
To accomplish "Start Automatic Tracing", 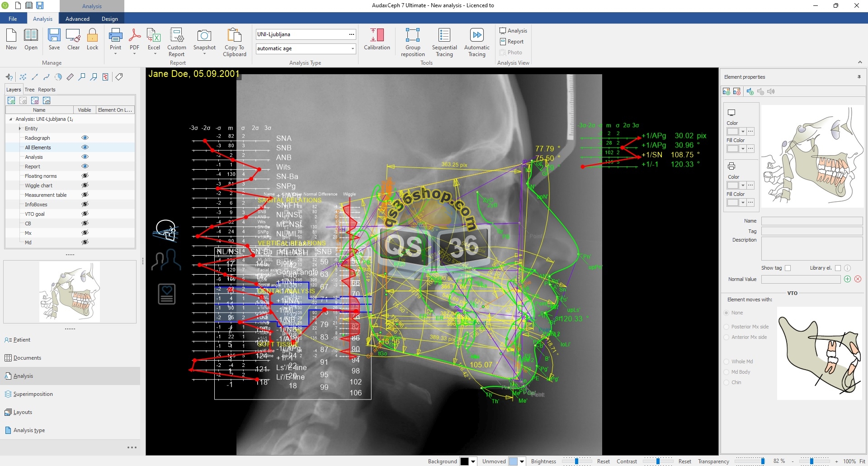I will point(476,36).
